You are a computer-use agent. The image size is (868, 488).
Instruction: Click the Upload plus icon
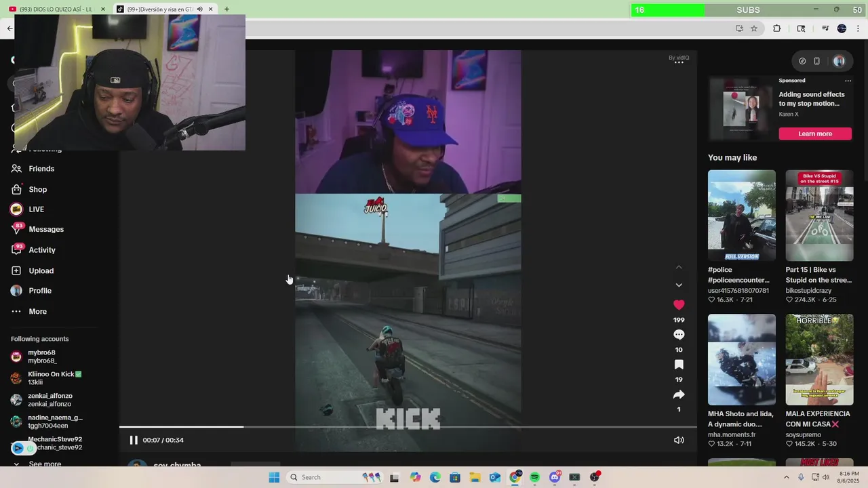[16, 270]
